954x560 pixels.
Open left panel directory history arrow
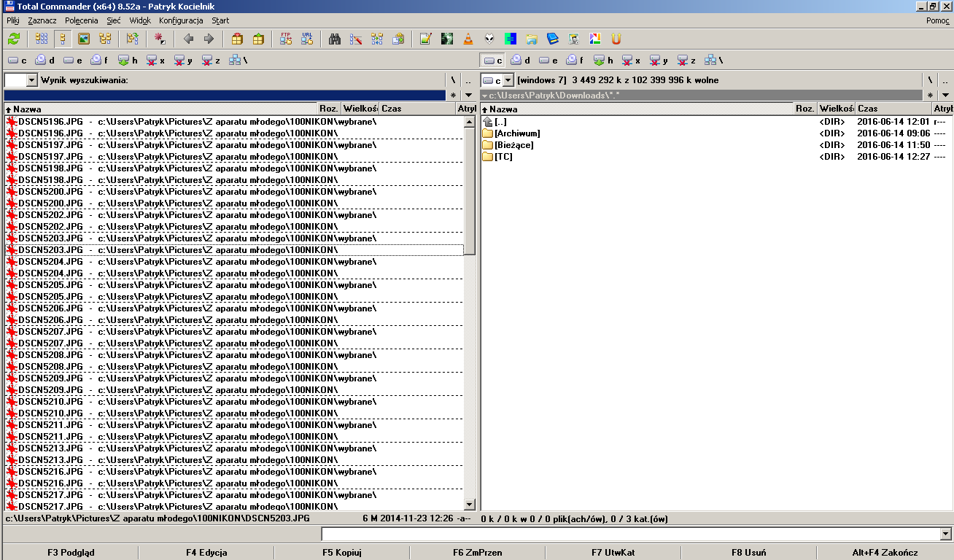(x=468, y=96)
